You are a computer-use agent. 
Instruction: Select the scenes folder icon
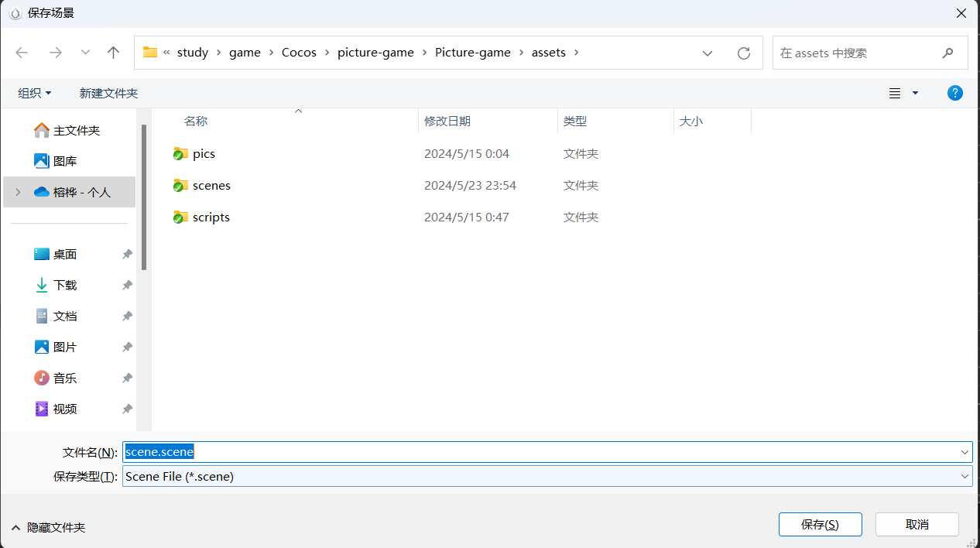click(x=180, y=185)
